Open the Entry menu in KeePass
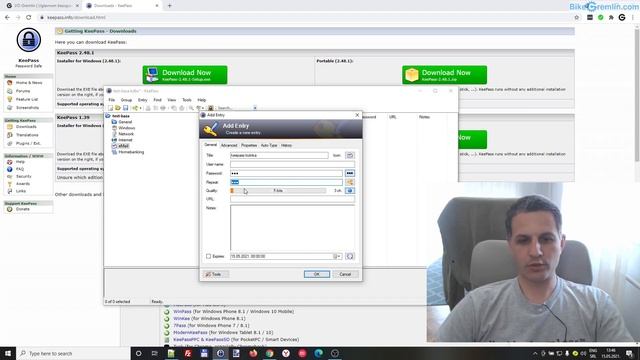640x360 pixels. point(142,100)
